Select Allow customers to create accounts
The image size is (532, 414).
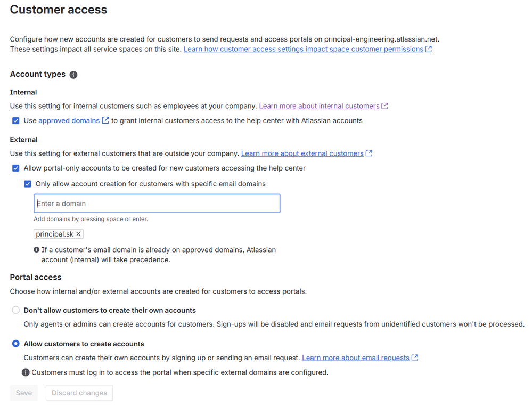[15, 344]
